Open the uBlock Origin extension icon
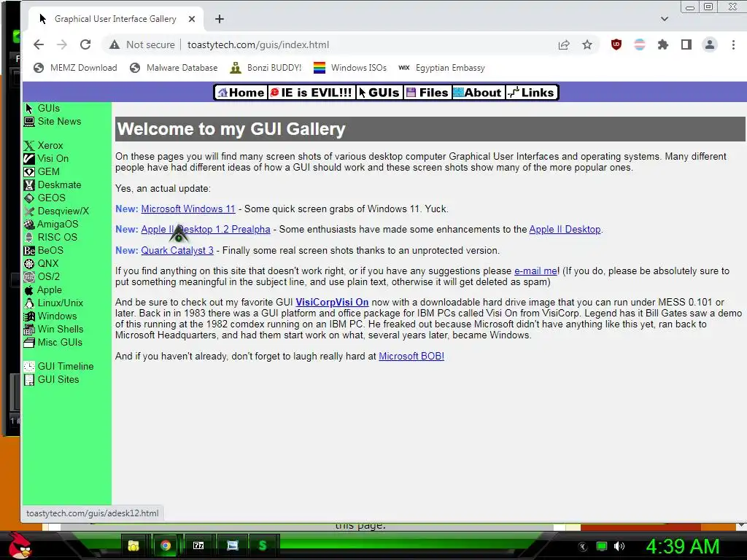 (x=616, y=44)
